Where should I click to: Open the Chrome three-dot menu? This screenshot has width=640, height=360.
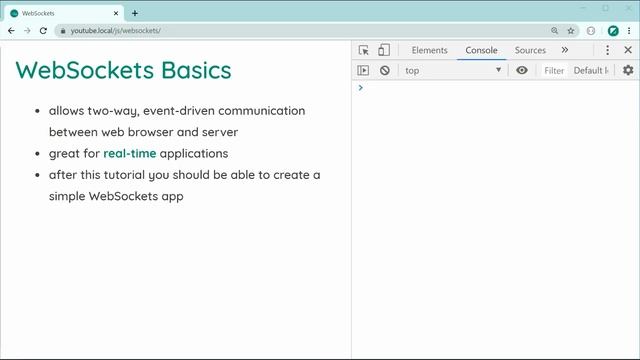[x=629, y=31]
